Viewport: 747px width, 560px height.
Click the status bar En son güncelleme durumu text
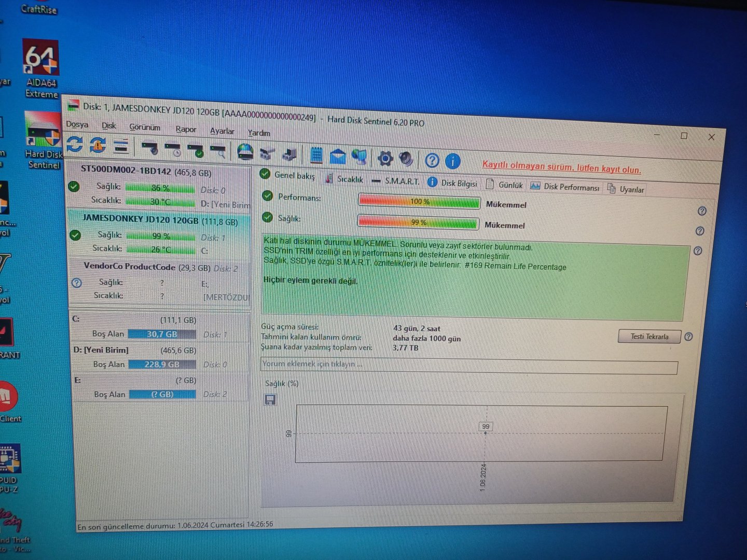175,525
